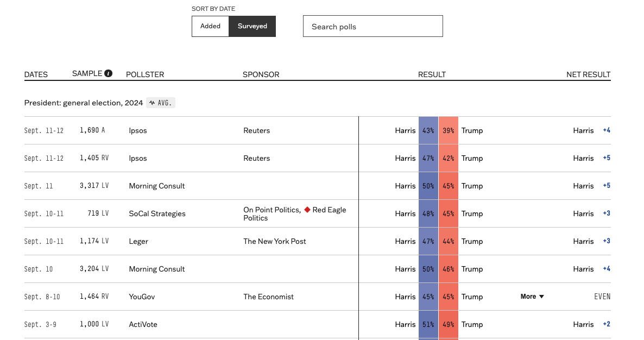Click the DATES column header
This screenshot has height=340, width=644.
coord(36,74)
